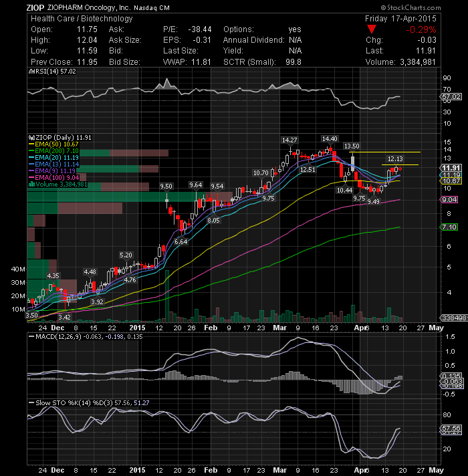Click the 6.64 low price label
This screenshot has width=468, height=476.
click(x=181, y=241)
